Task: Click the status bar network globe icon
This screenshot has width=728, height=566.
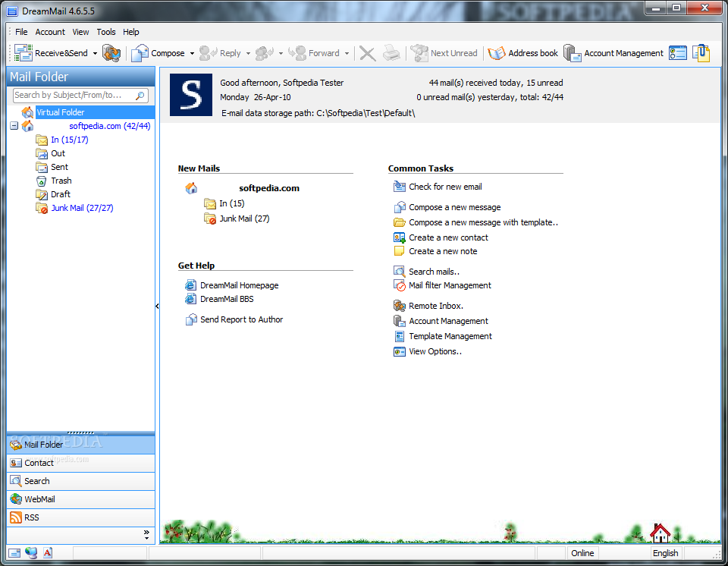Action: pyautogui.click(x=31, y=552)
